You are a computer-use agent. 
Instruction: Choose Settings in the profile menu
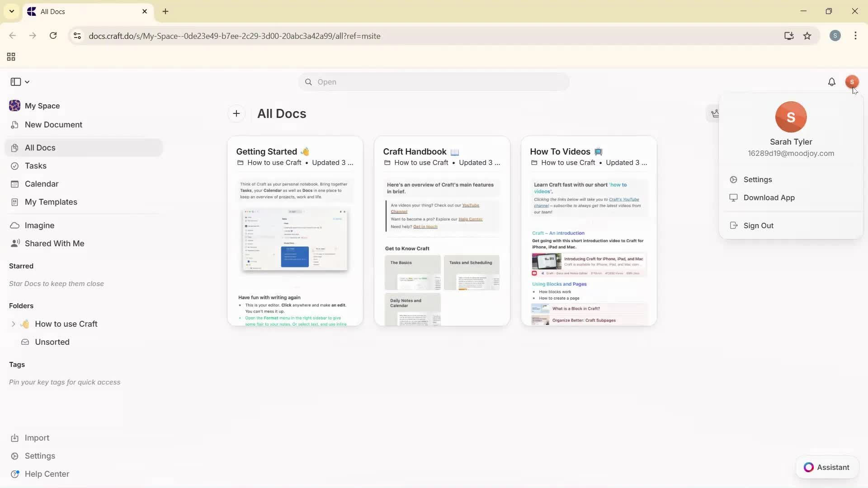tap(758, 179)
